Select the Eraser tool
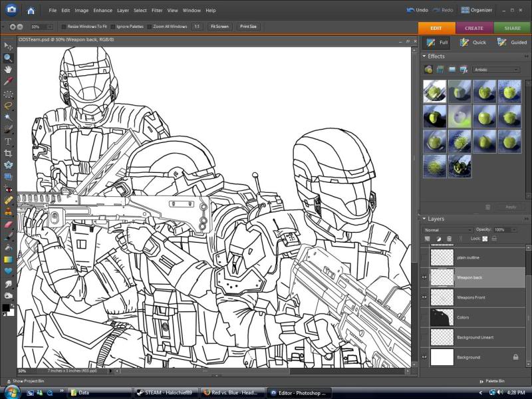This screenshot has width=532, height=399. tap(8, 225)
